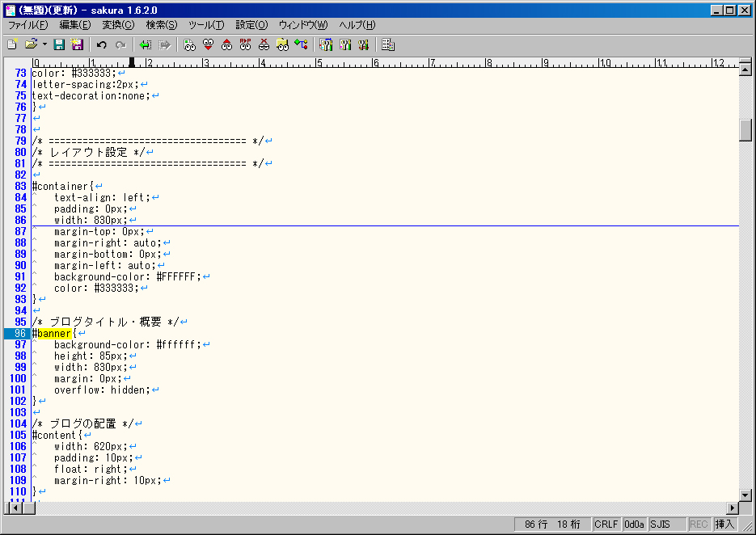Click the grey jump forward arrow icon
The height and width of the screenshot is (535, 756).
tap(164, 44)
